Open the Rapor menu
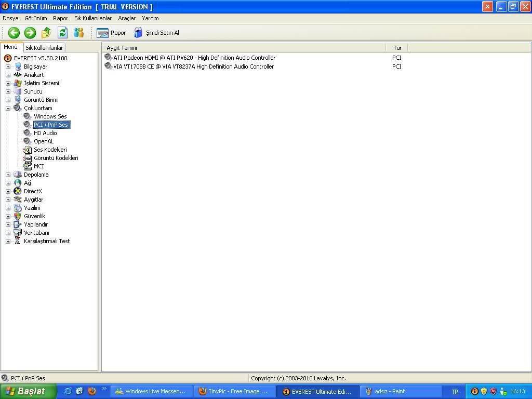 60,18
